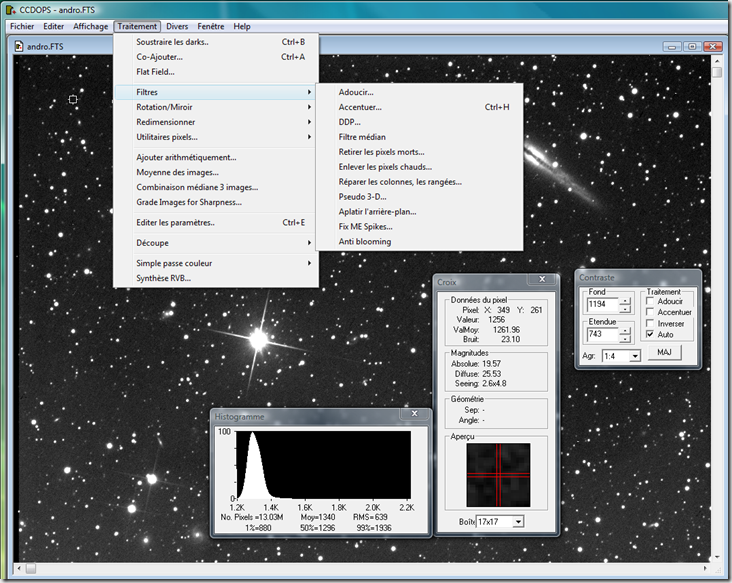
Task: Click the vertical scrollbar up arrow
Action: (717, 61)
